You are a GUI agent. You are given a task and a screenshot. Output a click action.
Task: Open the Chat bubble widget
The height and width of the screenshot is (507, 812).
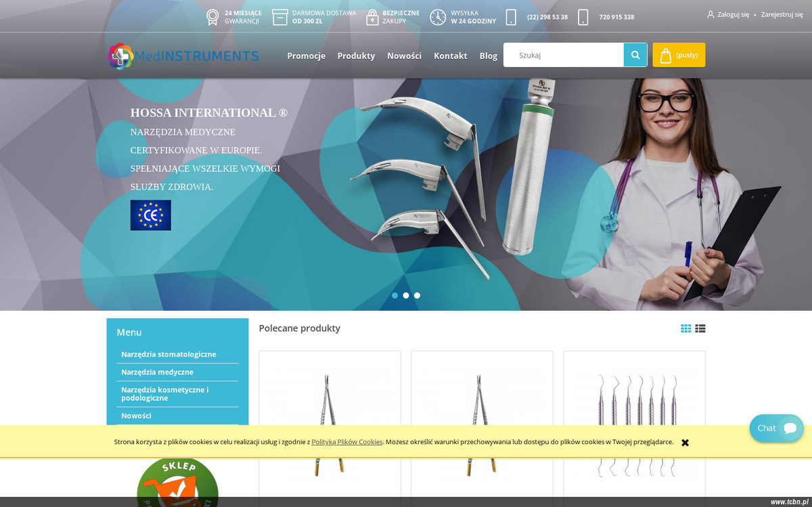[776, 428]
